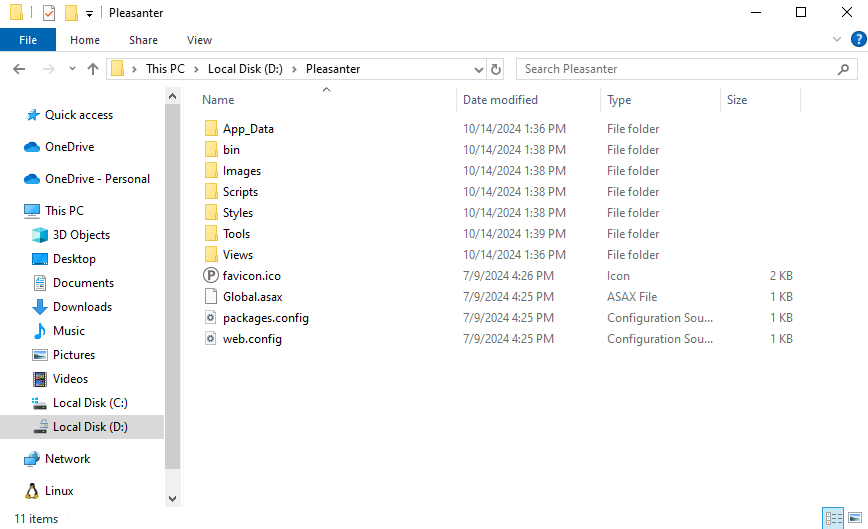
Task: Click navigation pane scrollbar down arrow
Action: 173,499
